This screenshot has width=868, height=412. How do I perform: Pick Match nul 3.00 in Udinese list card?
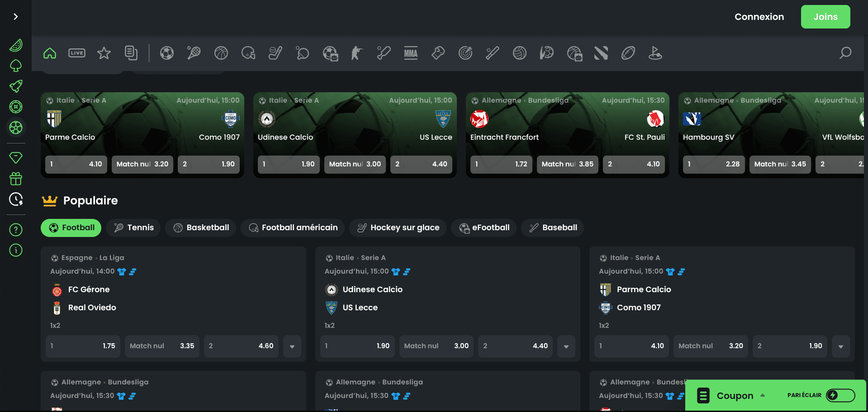point(436,346)
